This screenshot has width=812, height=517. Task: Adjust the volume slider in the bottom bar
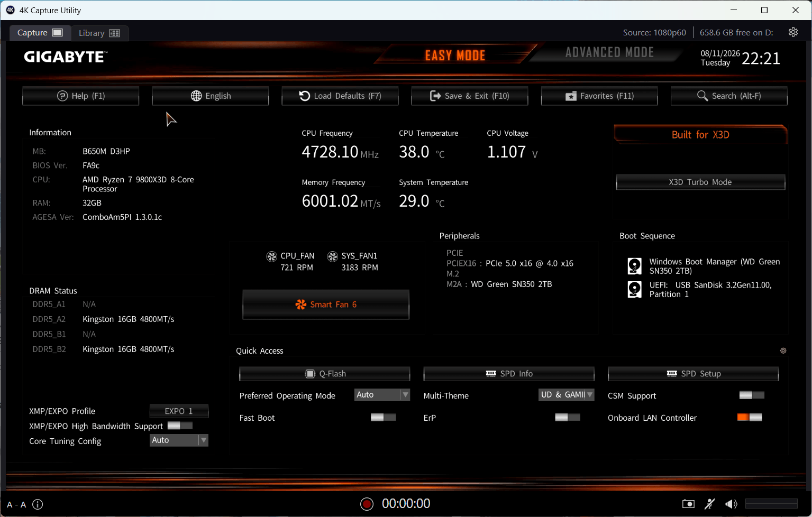point(771,504)
